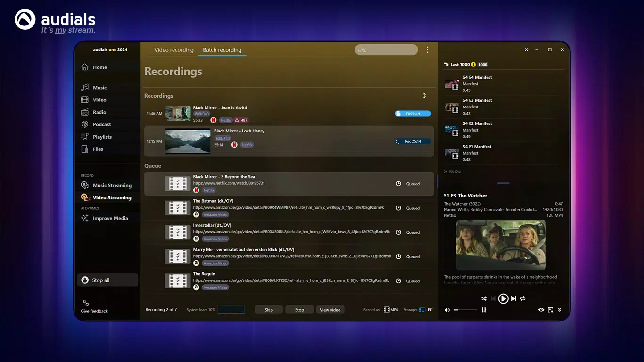644x362 pixels.
Task: Click the Skip button
Action: click(x=269, y=310)
